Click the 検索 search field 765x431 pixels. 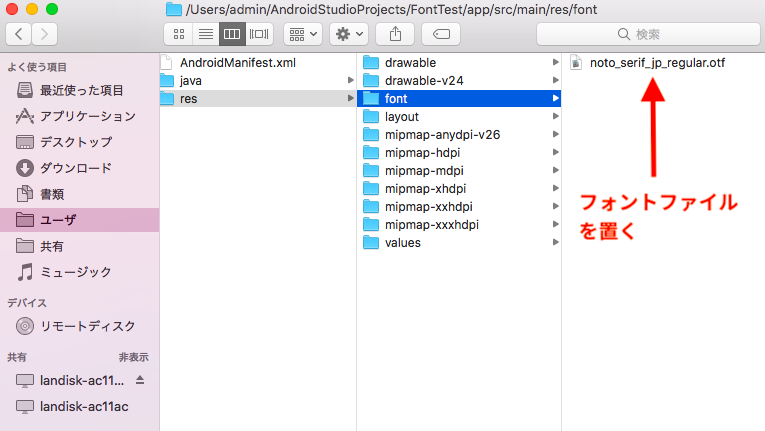click(x=648, y=34)
